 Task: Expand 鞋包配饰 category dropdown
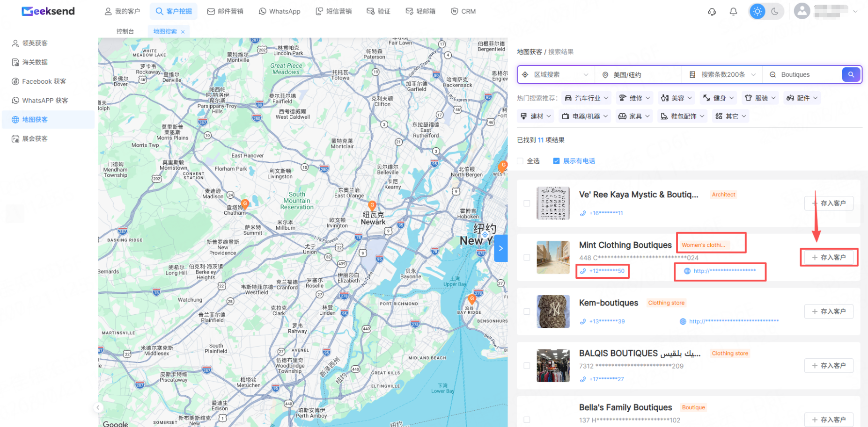[x=683, y=116]
